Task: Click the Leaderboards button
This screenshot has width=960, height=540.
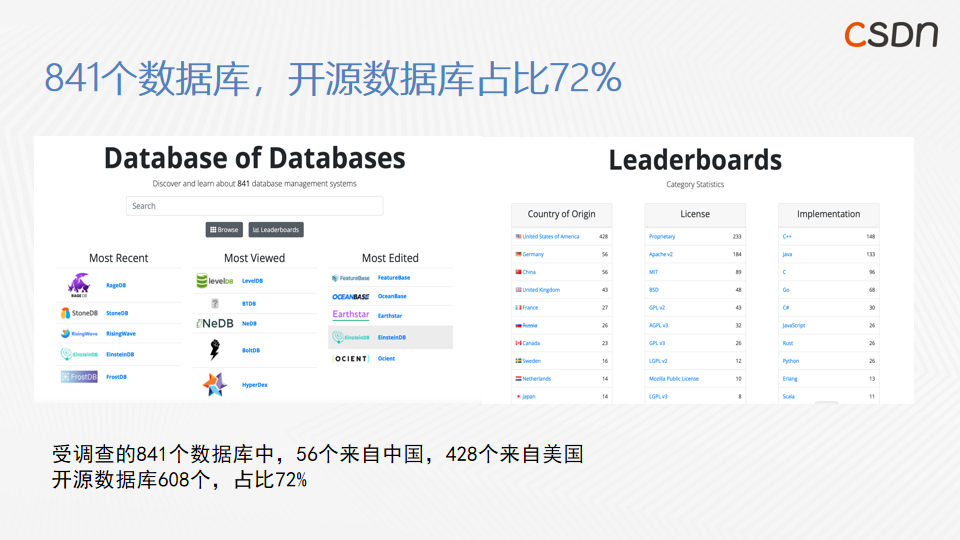Action: 276,230
